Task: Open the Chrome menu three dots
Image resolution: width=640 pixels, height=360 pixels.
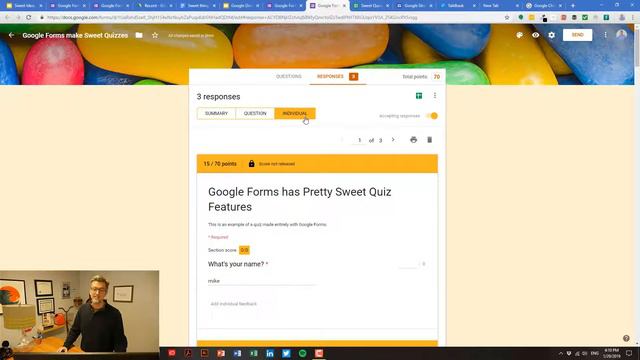Action: coord(633,18)
